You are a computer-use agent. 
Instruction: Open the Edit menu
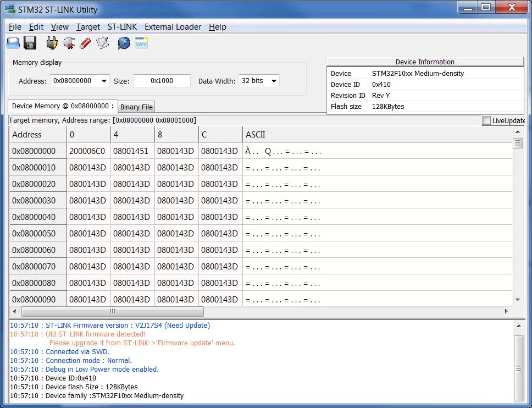tap(36, 27)
